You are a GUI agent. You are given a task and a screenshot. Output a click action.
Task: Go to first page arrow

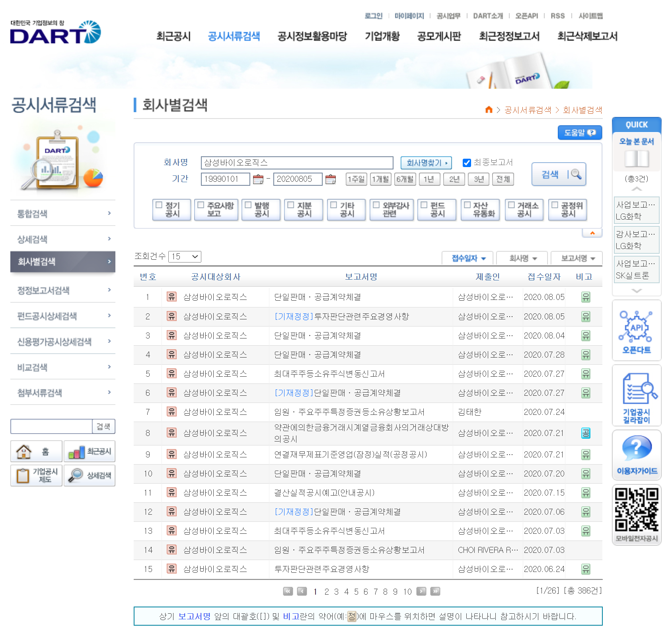(288, 591)
